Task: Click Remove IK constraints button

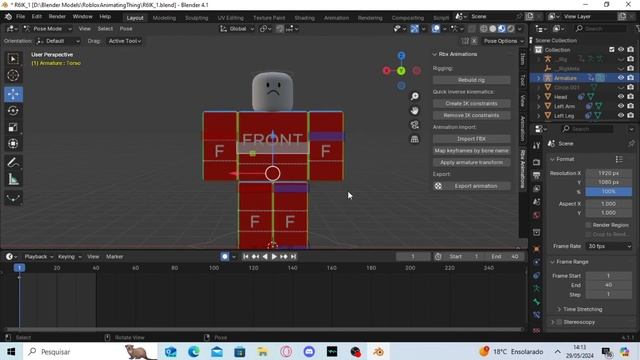Action: pyautogui.click(x=471, y=116)
